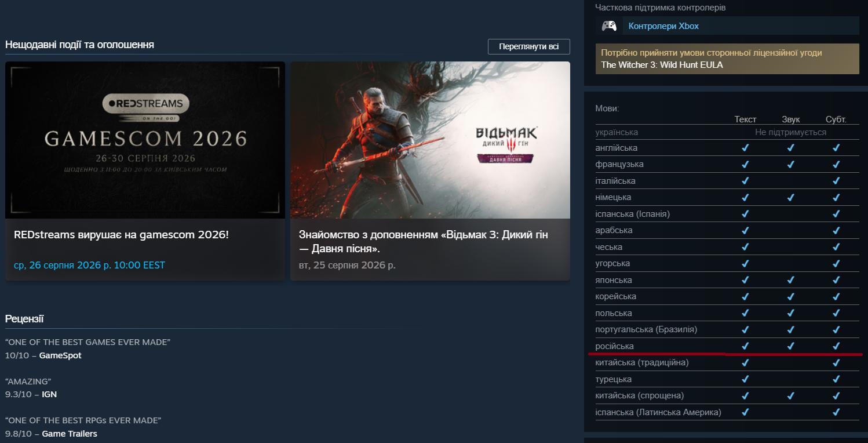Click the "Нещодавні події та оголошення" heading
This screenshot has height=443, width=868.
[x=79, y=45]
